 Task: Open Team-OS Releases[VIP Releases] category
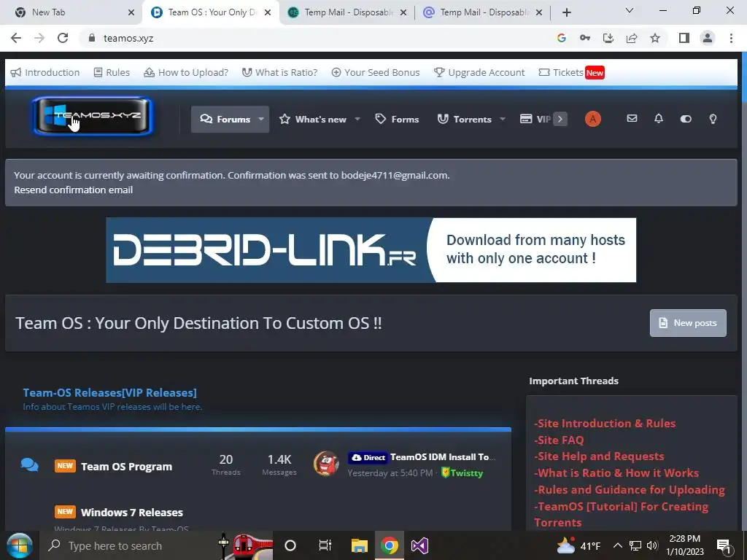[x=109, y=392]
